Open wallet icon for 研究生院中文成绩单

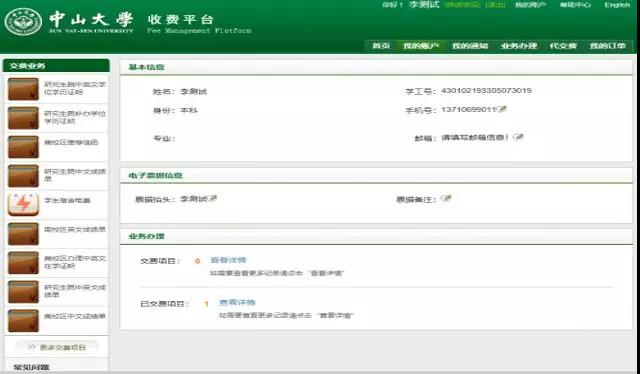pos(23,176)
